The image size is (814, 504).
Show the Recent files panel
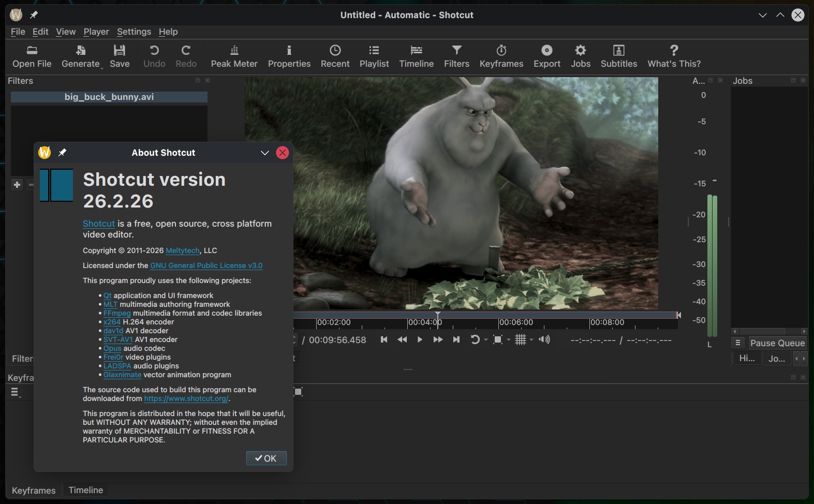click(335, 56)
